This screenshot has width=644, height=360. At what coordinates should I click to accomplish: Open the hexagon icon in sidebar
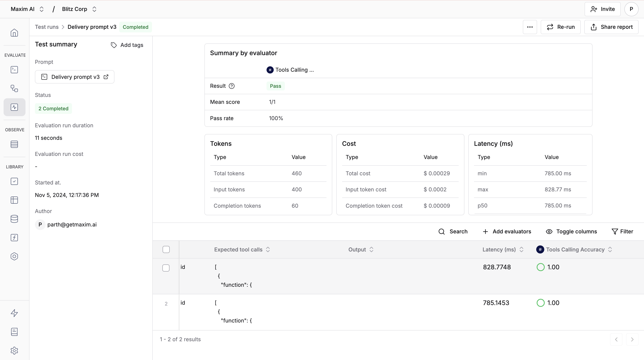click(14, 256)
